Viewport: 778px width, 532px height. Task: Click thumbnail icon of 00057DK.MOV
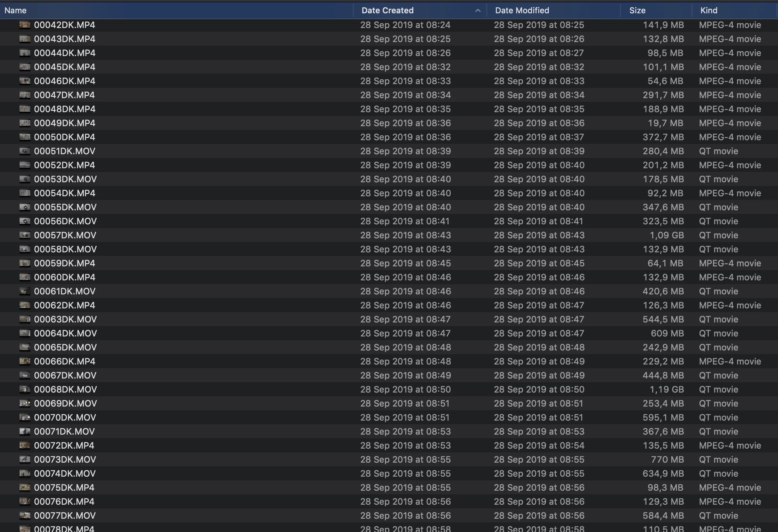(25, 235)
